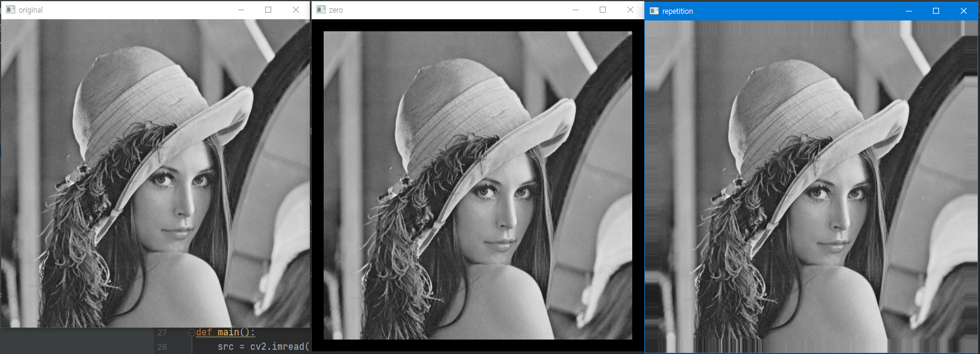This screenshot has width=980, height=354.
Task: Click the zero-padded image in zero window
Action: [x=478, y=185]
